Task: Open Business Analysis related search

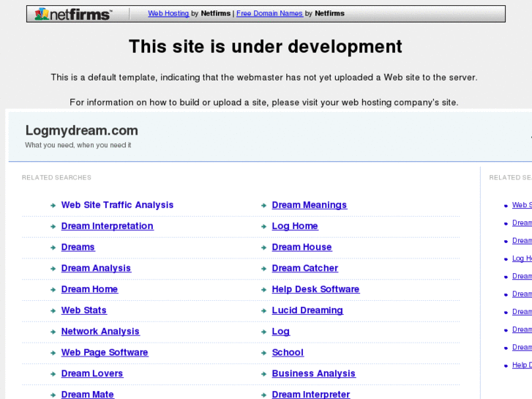Action: [x=314, y=373]
